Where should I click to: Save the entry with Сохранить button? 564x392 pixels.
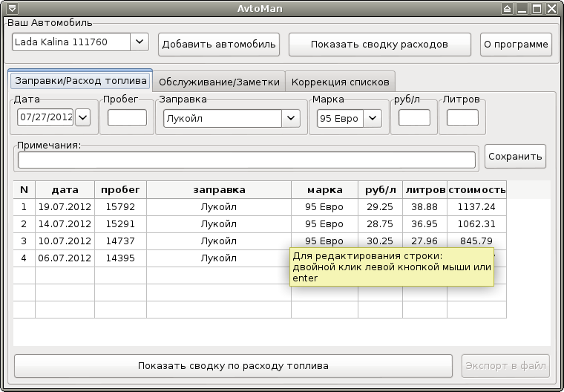pos(515,156)
